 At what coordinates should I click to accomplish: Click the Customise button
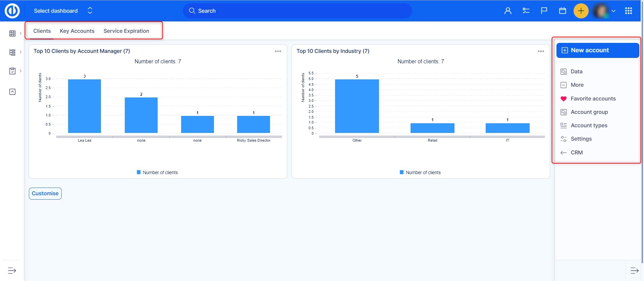45,194
